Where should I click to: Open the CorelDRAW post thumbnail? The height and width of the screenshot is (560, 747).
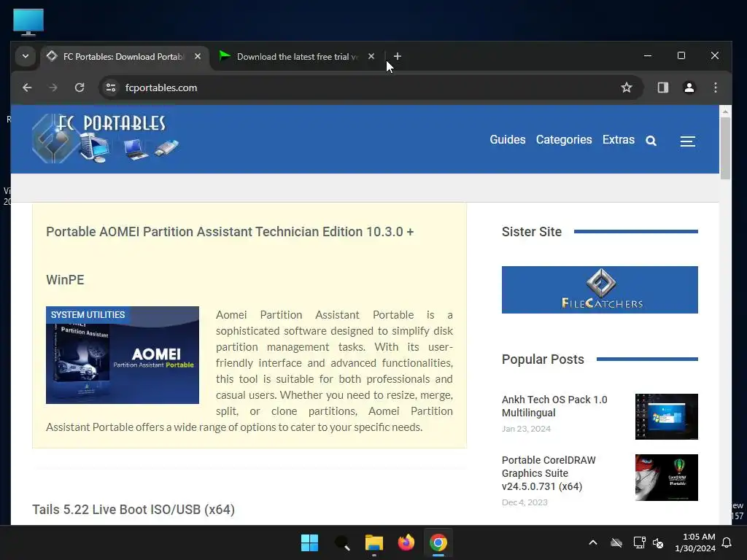[x=666, y=478]
